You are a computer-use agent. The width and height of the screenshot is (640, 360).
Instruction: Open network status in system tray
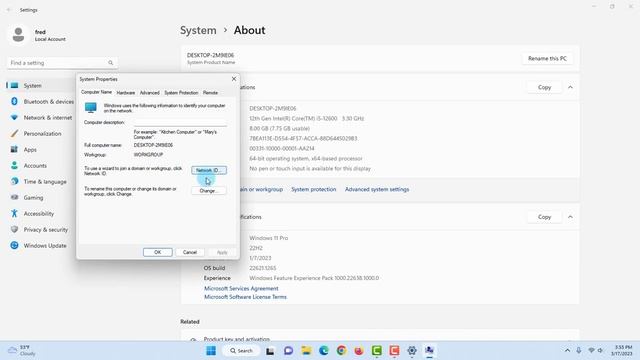tap(591, 351)
